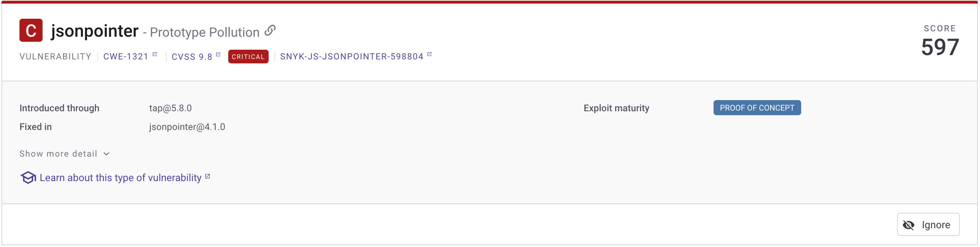Click external link icon beside CVSS 9.8
Image resolution: width=980 pixels, height=247 pixels.
click(x=218, y=54)
